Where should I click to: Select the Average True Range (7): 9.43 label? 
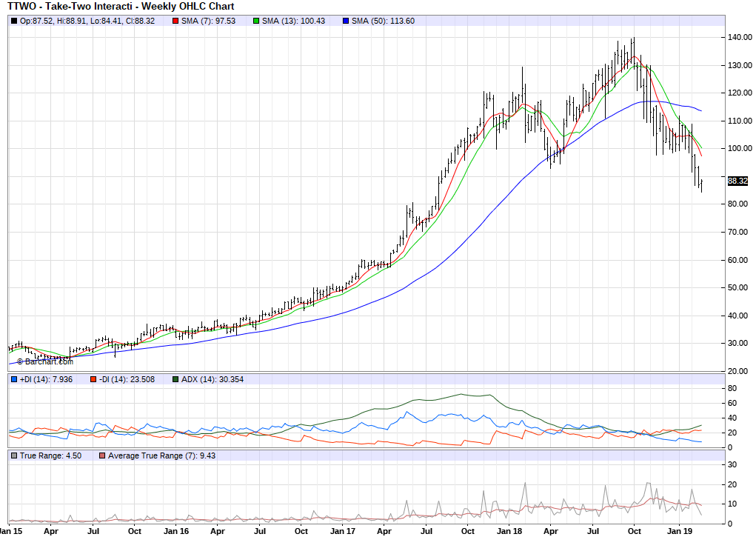[x=161, y=455]
